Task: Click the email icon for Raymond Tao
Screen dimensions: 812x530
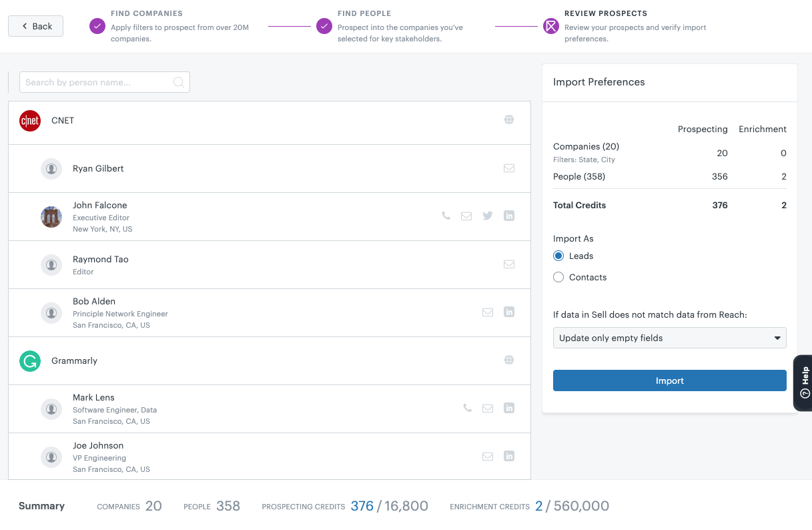Action: [509, 264]
